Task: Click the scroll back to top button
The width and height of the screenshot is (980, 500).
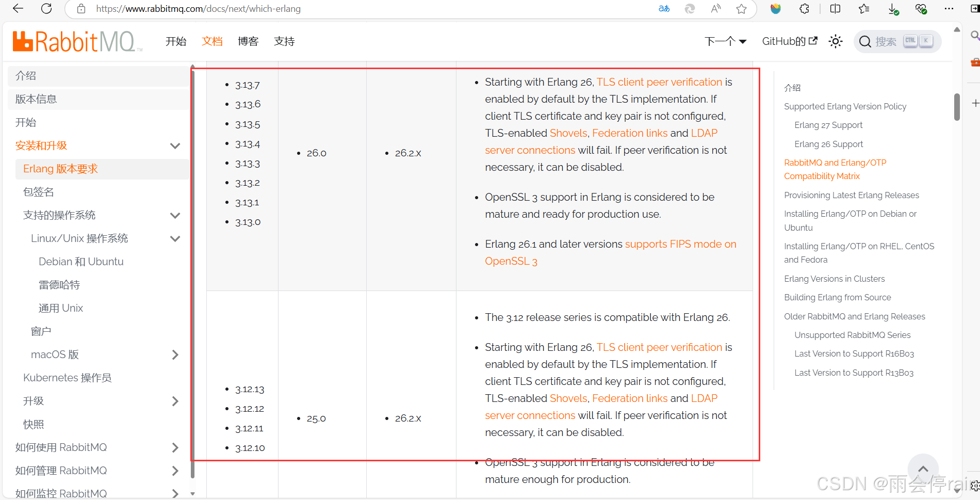Action: point(923,469)
